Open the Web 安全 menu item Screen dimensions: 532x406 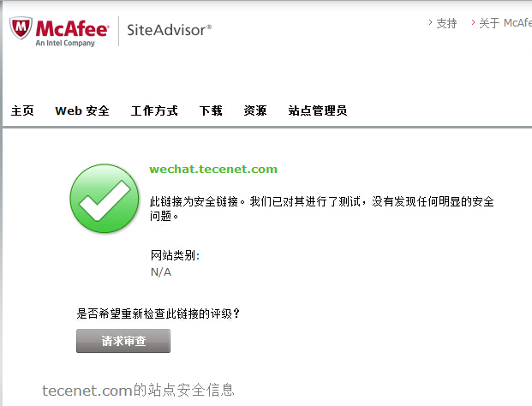coord(82,110)
